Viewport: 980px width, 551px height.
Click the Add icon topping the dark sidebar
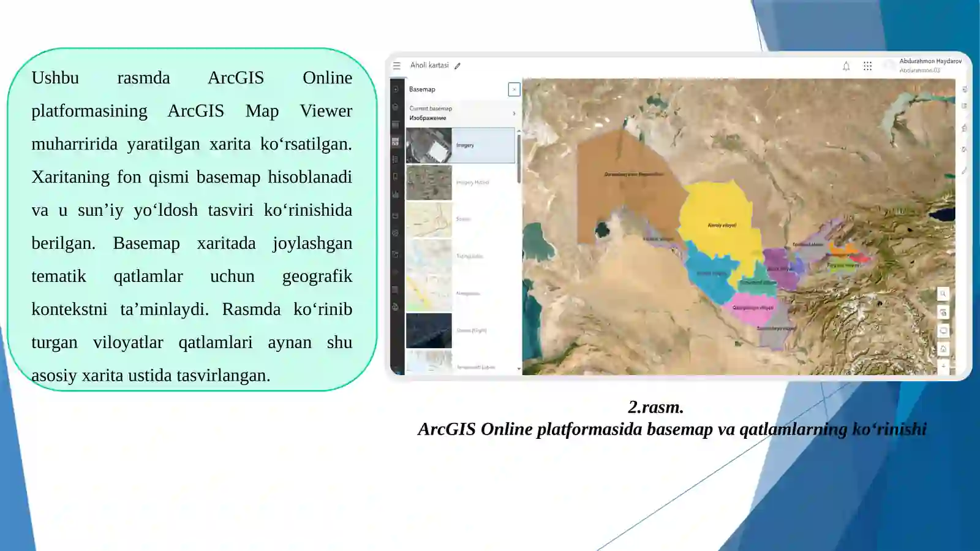point(396,89)
